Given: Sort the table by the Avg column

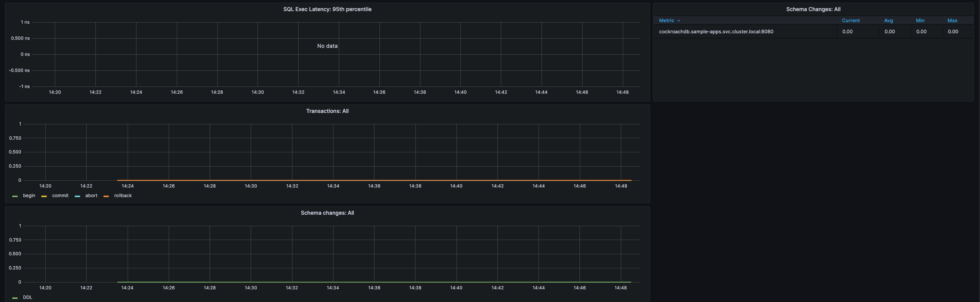Looking at the screenshot, I should coord(888,21).
